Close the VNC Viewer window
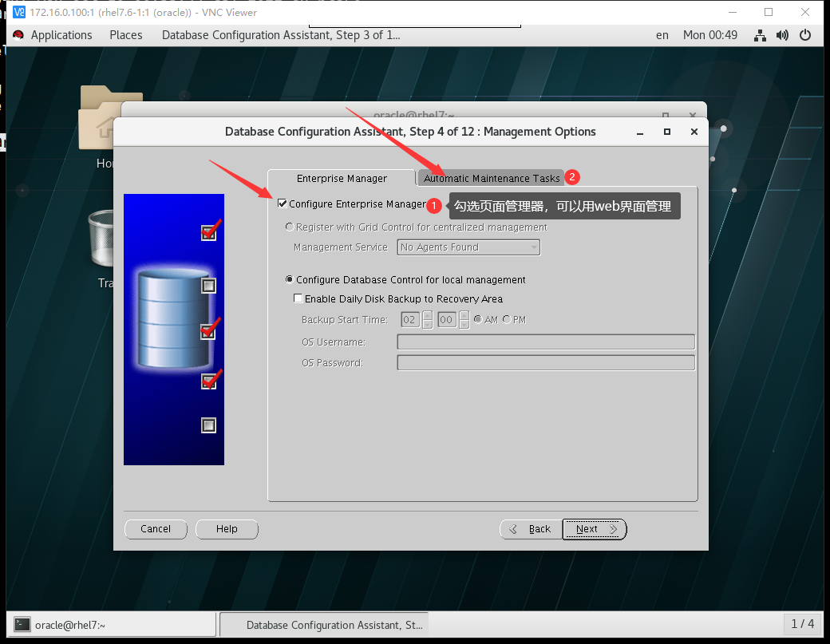 [805, 12]
